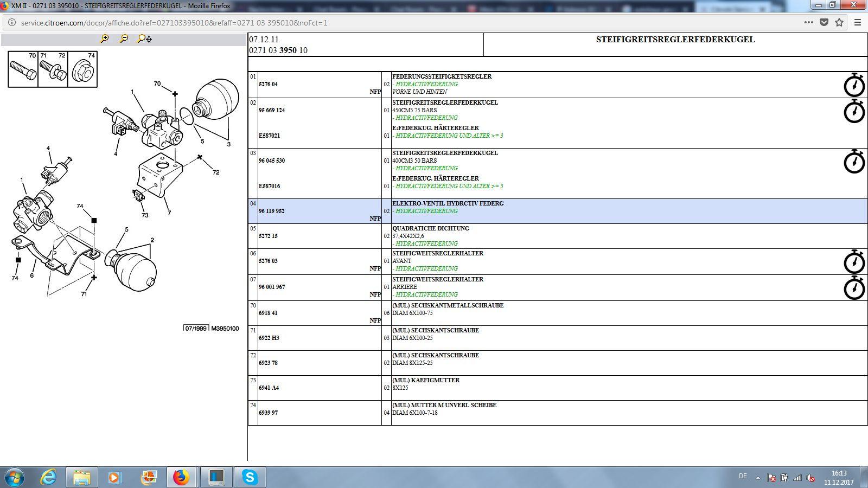
Task: Click (MUL) KAEFIGMUTTER description
Action: tap(426, 380)
